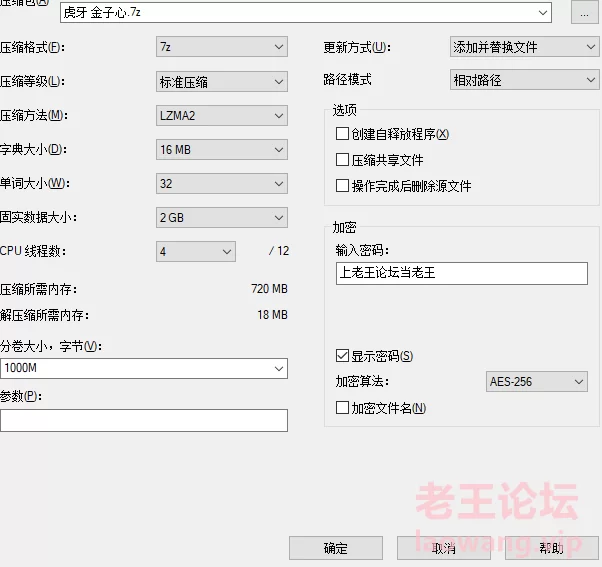This screenshot has height=567, width=602.
Task: Open the 字典大小 16 MB dropdown
Action: (222, 149)
